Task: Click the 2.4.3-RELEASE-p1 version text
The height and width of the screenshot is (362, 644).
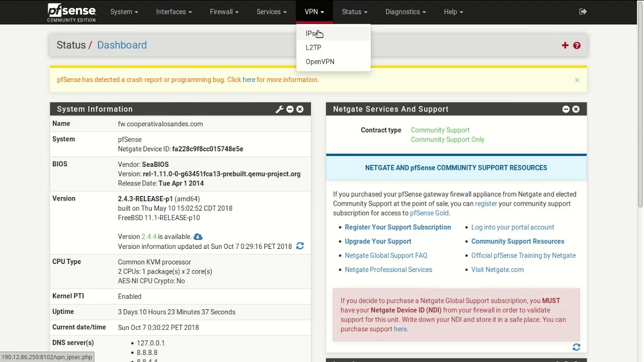Action: pyautogui.click(x=145, y=199)
